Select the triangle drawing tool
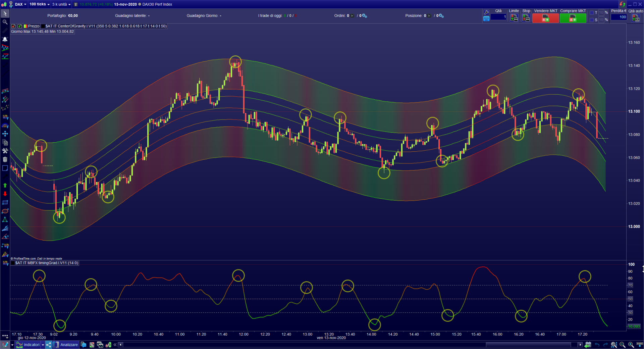 (5, 220)
